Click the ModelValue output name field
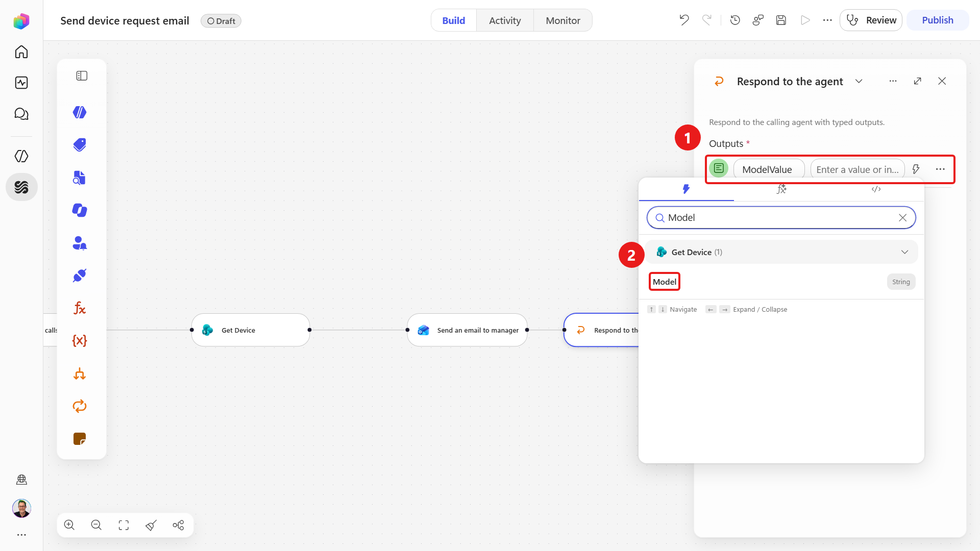980x551 pixels. tap(769, 169)
